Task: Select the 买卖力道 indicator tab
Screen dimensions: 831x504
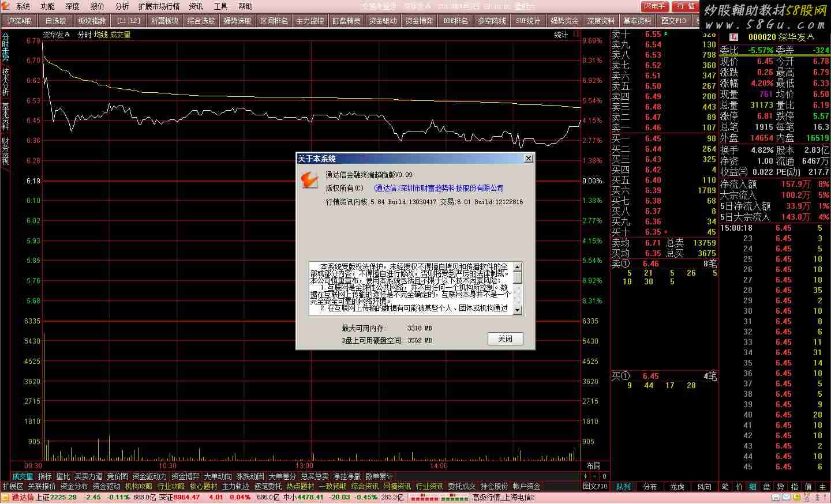Action: (x=88, y=476)
